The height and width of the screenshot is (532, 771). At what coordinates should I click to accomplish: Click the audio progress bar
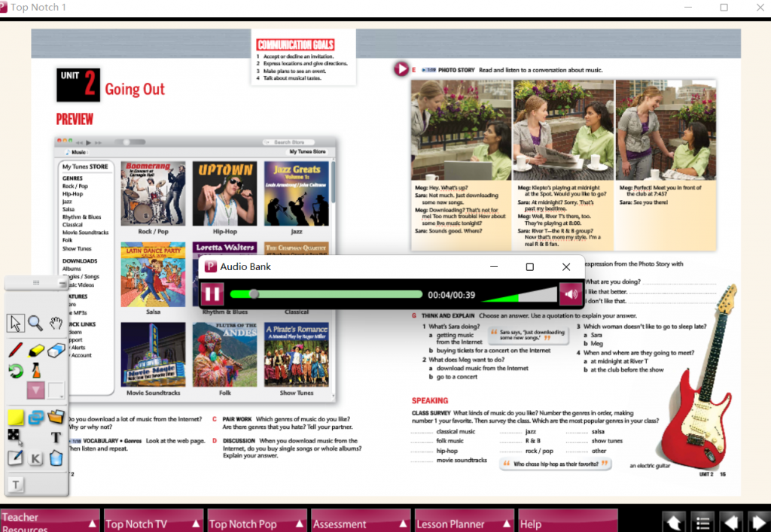click(325, 294)
